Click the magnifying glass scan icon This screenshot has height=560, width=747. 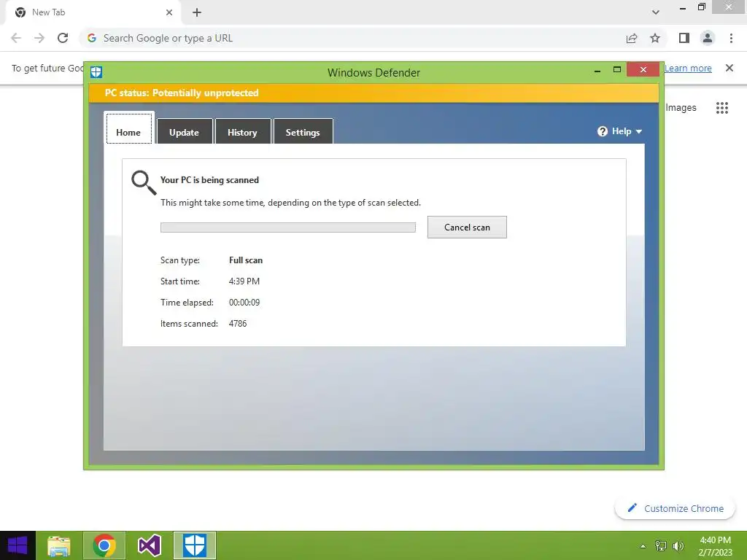(144, 183)
